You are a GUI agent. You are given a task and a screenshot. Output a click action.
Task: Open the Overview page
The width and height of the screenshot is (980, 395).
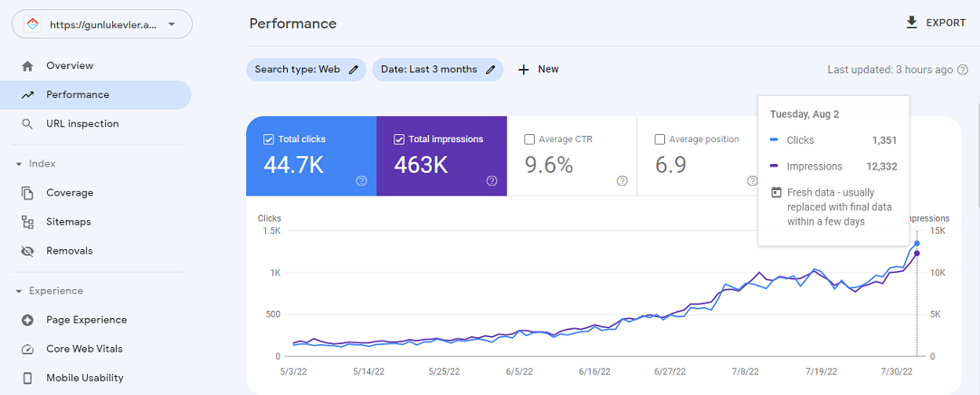pos(70,66)
